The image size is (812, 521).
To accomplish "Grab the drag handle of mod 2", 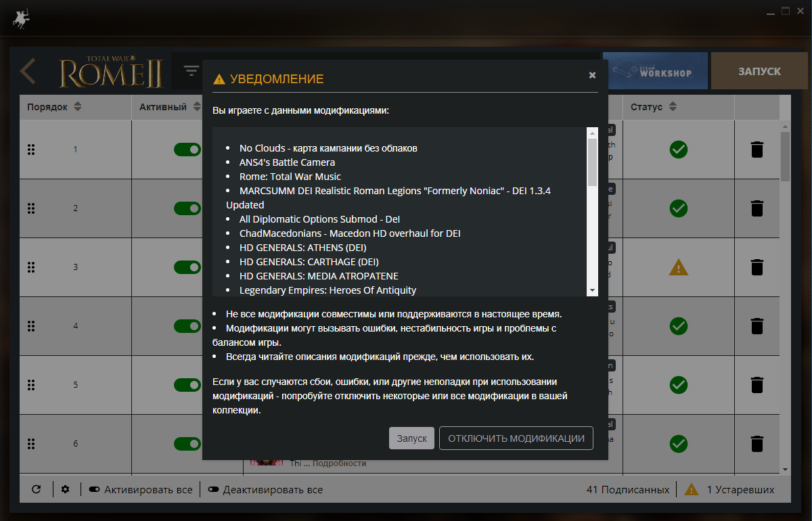I will tap(31, 208).
